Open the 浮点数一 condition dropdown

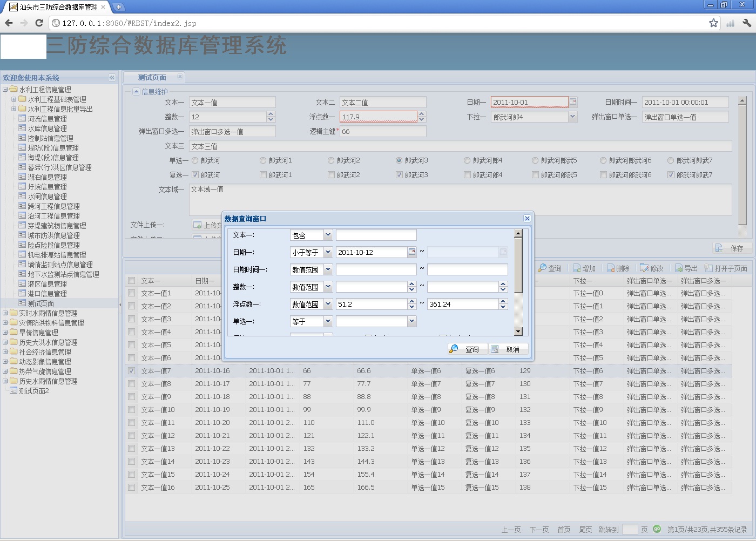pyautogui.click(x=328, y=304)
